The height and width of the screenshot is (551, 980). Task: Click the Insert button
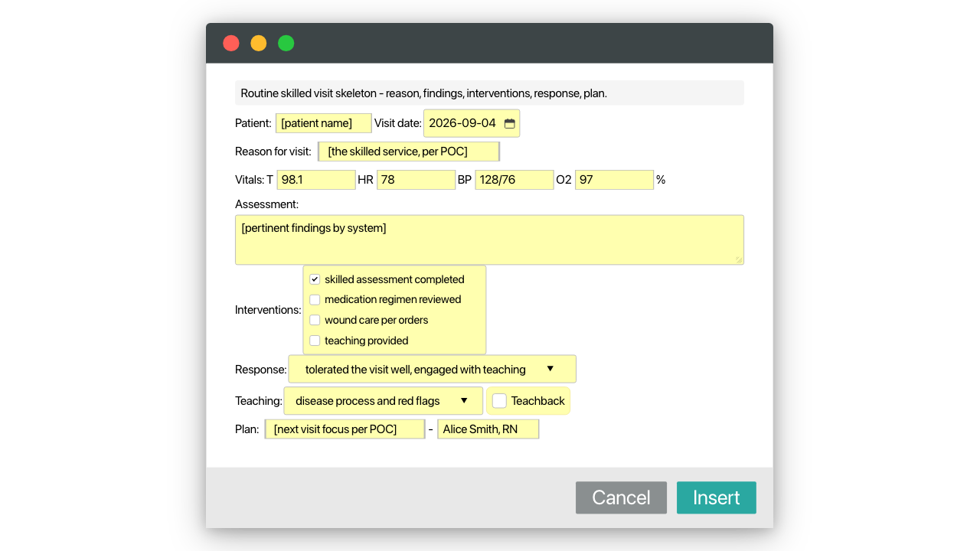pyautogui.click(x=717, y=497)
